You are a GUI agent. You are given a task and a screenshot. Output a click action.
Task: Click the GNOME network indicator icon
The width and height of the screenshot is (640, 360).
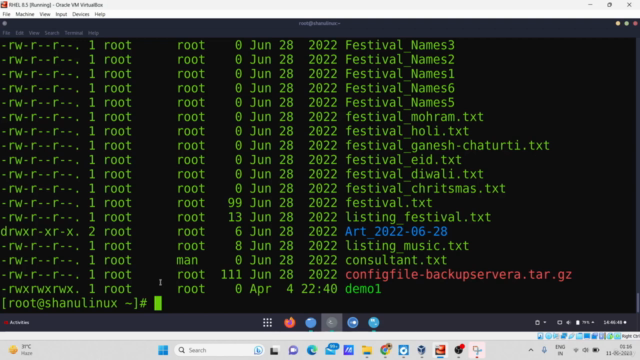(559, 322)
